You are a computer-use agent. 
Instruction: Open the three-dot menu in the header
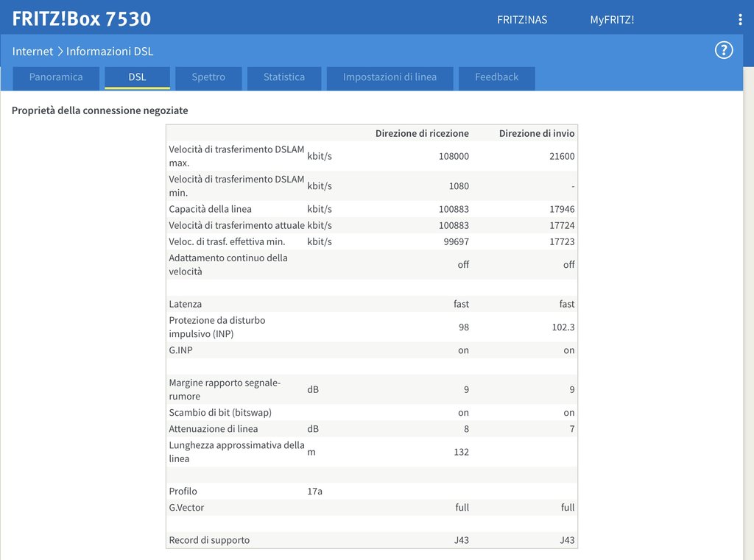[x=740, y=20]
